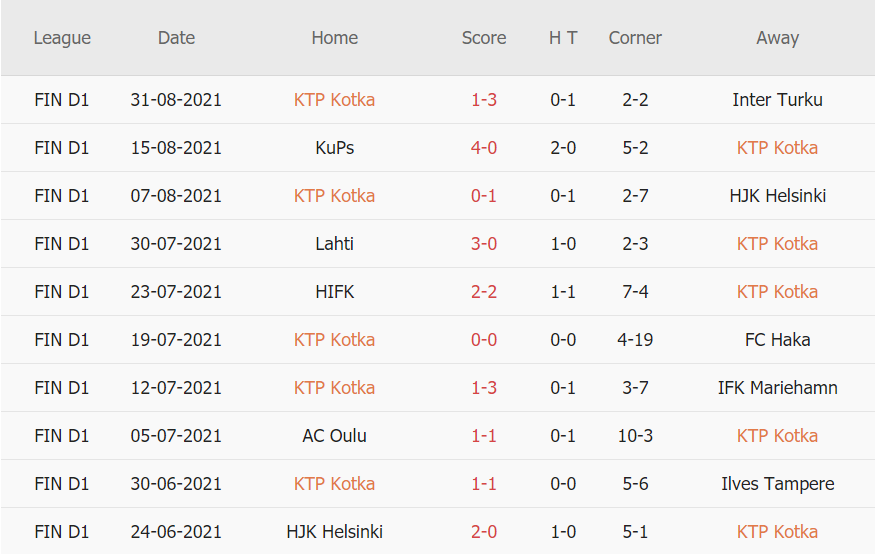Click the 1-3 score against Inter Turku
The height and width of the screenshot is (554, 875).
[x=484, y=100]
